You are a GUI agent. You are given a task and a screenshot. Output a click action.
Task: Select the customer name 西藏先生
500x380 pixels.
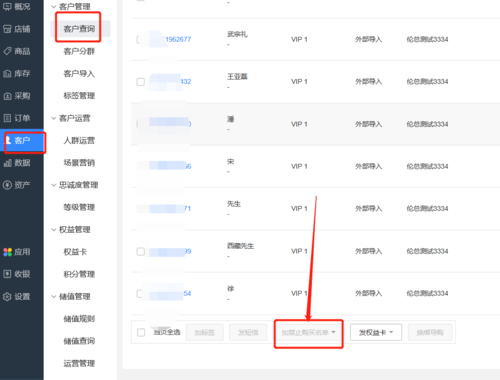[240, 246]
